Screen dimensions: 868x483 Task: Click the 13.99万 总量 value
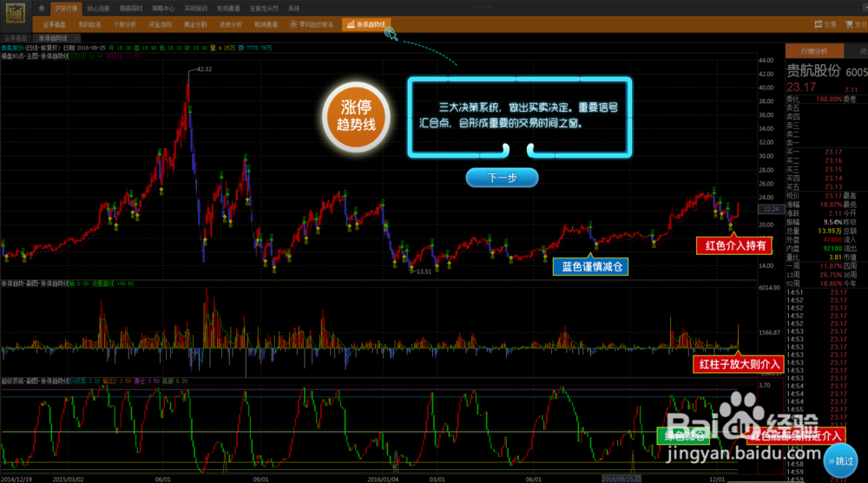coord(830,231)
